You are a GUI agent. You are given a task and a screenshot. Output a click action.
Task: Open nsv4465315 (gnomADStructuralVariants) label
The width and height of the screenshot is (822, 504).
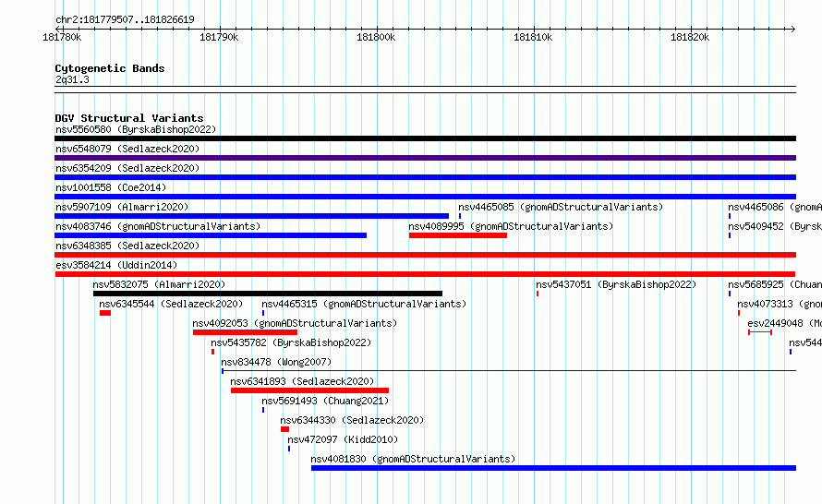364,304
